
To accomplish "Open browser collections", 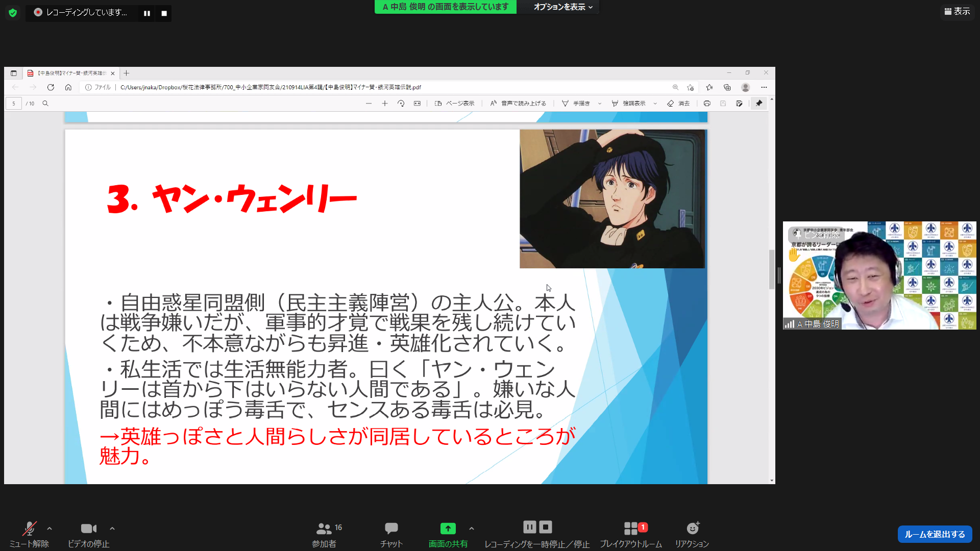I will [727, 88].
